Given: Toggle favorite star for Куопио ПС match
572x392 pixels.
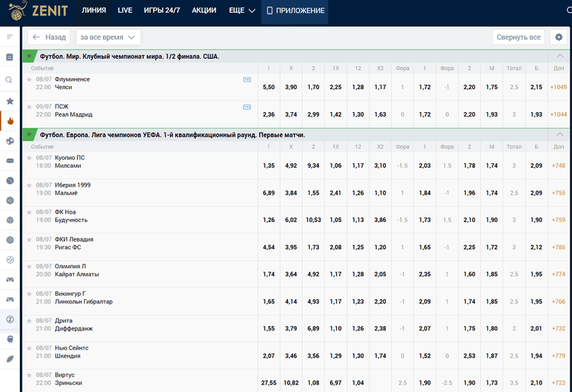Looking at the screenshot, I should pos(29,157).
